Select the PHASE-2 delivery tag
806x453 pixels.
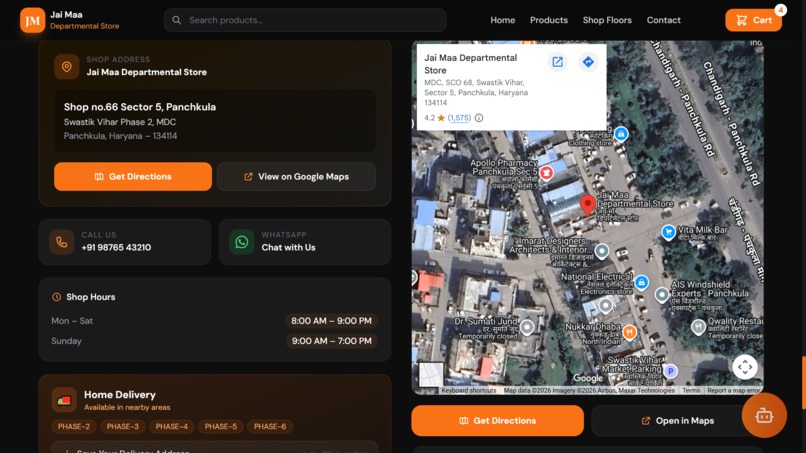point(74,426)
